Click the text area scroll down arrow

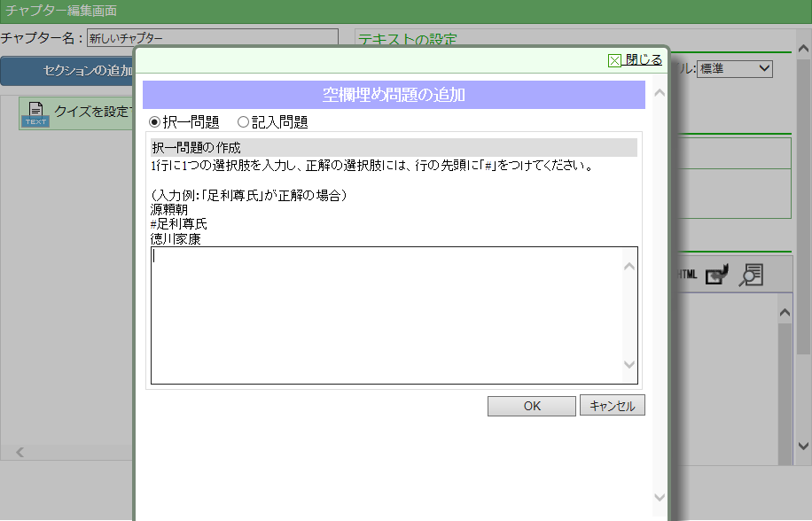pos(629,365)
